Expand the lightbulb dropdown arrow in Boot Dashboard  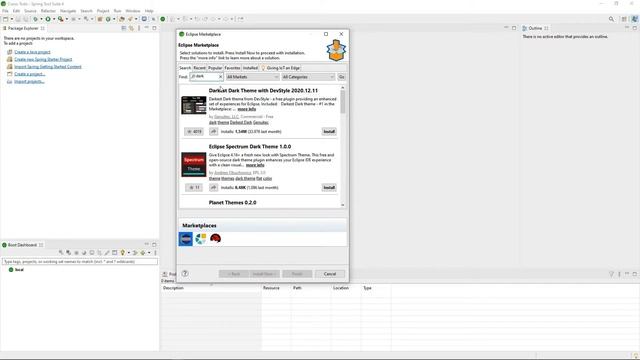pyautogui.click(x=129, y=253)
